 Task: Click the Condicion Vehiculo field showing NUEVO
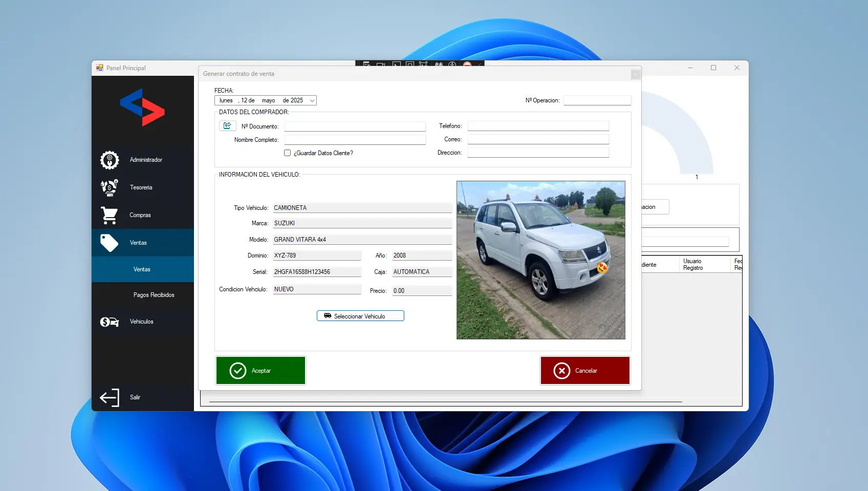click(x=317, y=289)
